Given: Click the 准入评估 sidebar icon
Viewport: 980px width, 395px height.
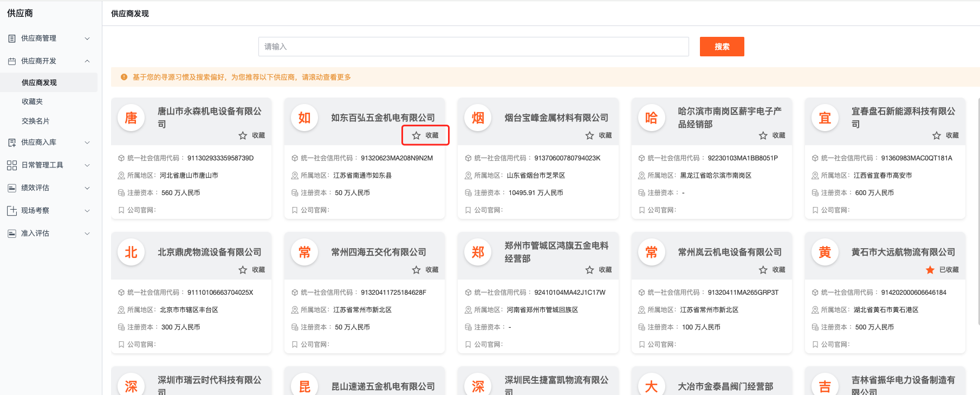Looking at the screenshot, I should point(12,234).
